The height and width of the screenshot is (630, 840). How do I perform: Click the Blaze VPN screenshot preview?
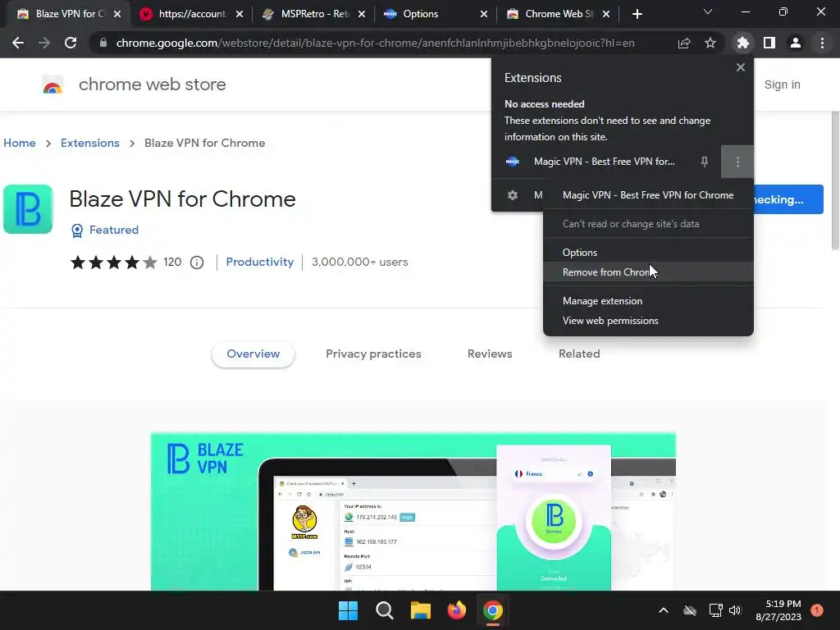413,511
